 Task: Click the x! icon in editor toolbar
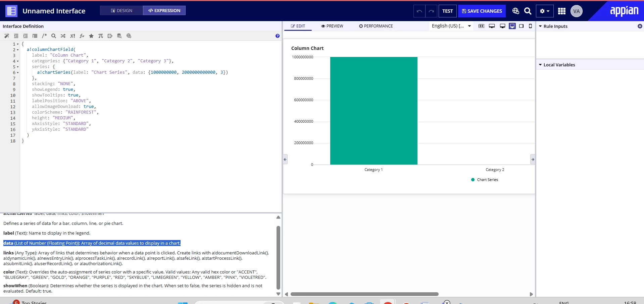pos(72,36)
